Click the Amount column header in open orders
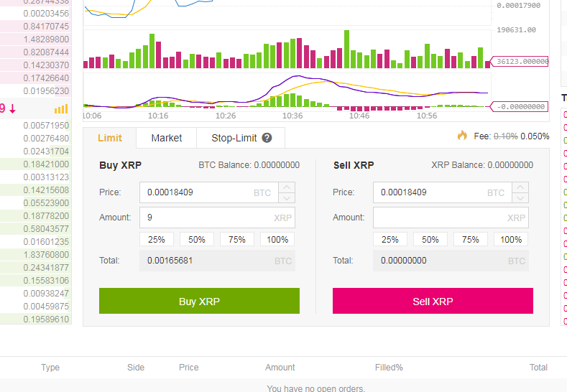This screenshot has width=567, height=392. [280, 368]
